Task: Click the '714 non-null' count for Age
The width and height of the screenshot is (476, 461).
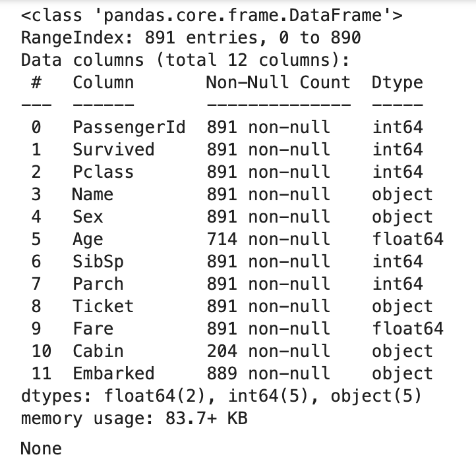Action: coord(268,239)
